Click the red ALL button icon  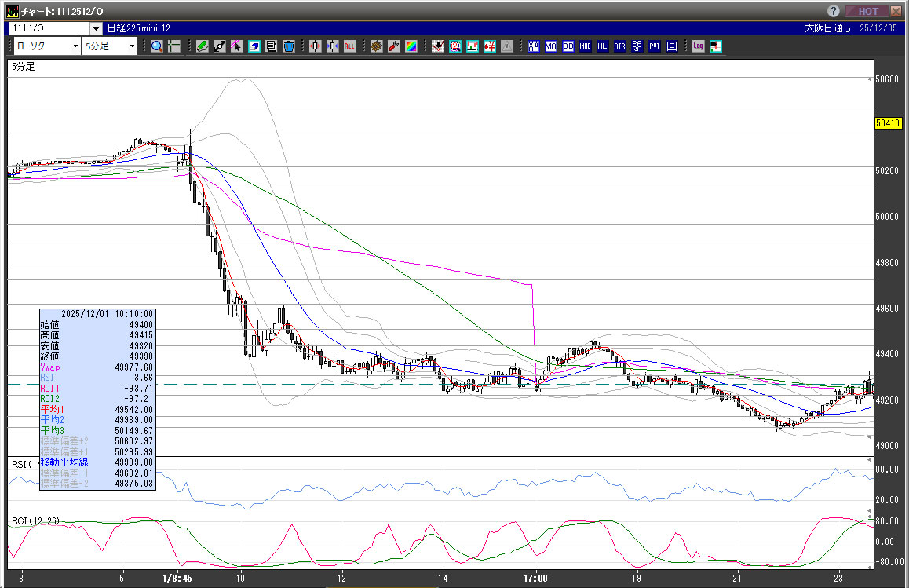(x=349, y=46)
